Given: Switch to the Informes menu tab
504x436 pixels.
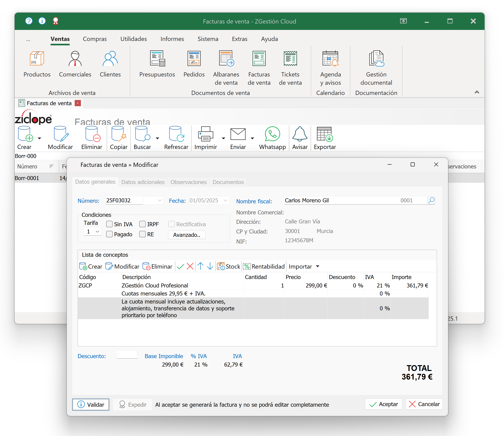Looking at the screenshot, I should click(x=172, y=39).
